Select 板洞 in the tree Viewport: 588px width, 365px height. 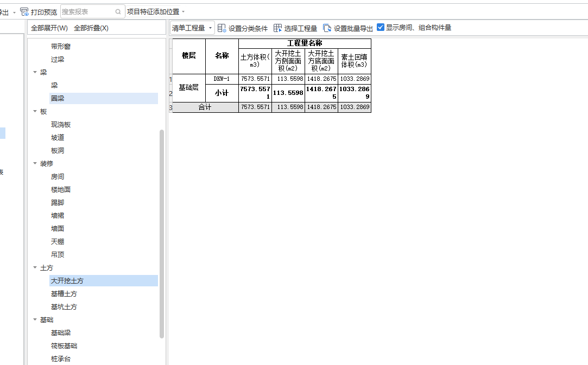[x=58, y=151]
